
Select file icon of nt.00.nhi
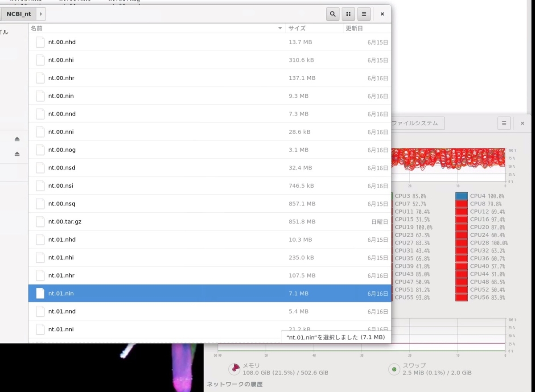40,60
